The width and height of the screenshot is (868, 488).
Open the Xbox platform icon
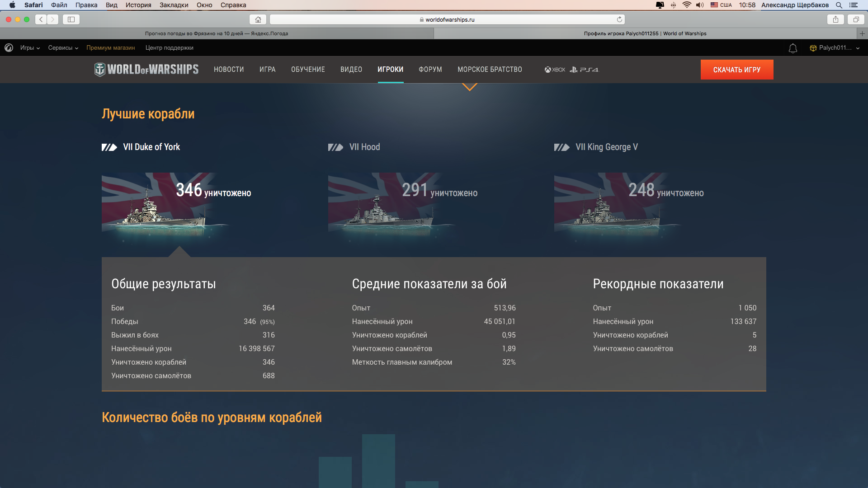(x=555, y=70)
